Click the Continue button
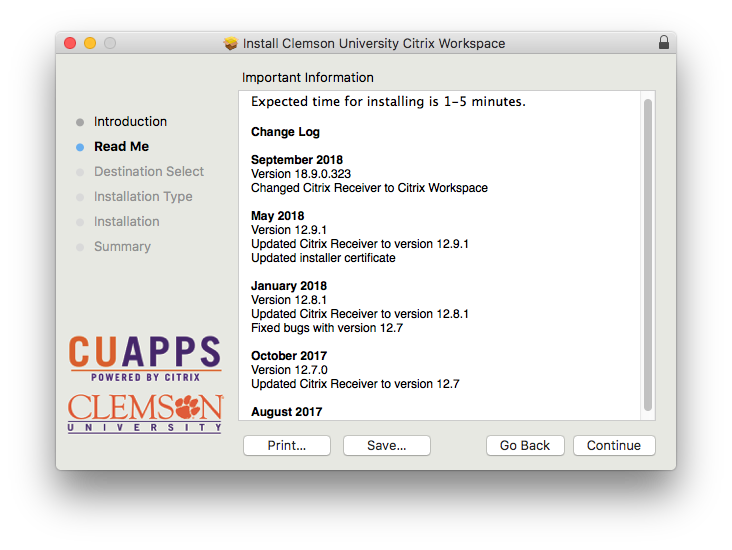 (x=614, y=445)
